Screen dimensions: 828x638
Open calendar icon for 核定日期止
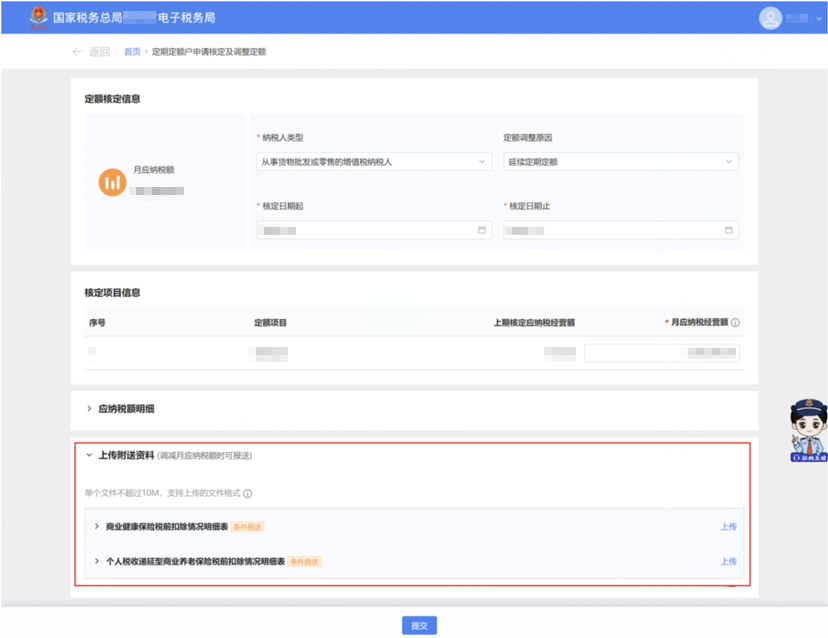728,230
